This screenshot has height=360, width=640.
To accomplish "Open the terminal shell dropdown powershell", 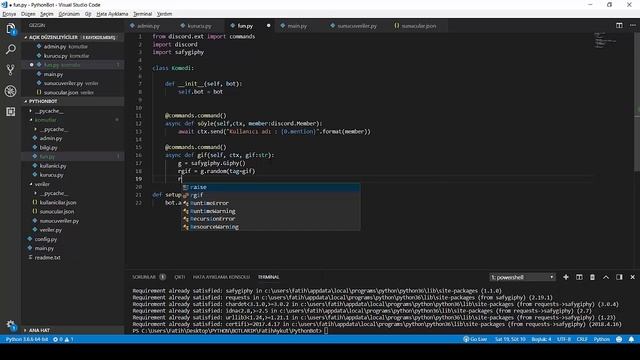I will [x=522, y=277].
